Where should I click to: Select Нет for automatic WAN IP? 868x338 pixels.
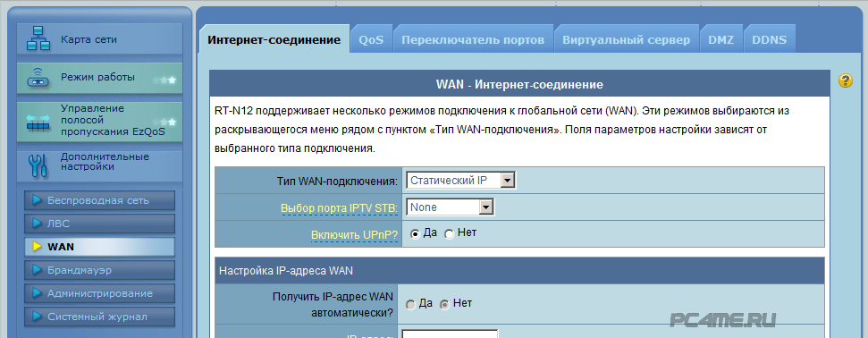click(x=444, y=304)
